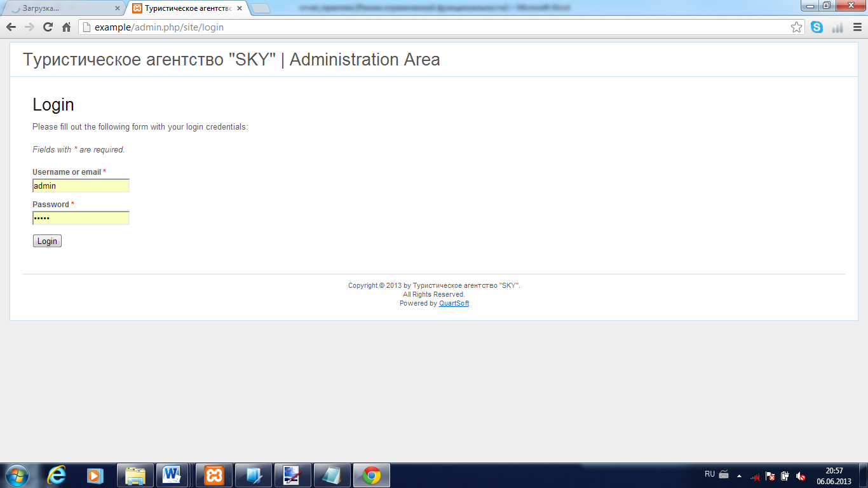The width and height of the screenshot is (868, 488).
Task: Submit the form with the Login button
Action: (x=47, y=241)
